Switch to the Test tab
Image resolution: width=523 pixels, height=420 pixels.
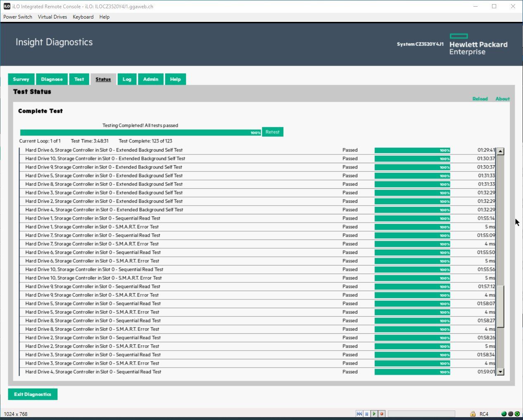[x=79, y=79]
